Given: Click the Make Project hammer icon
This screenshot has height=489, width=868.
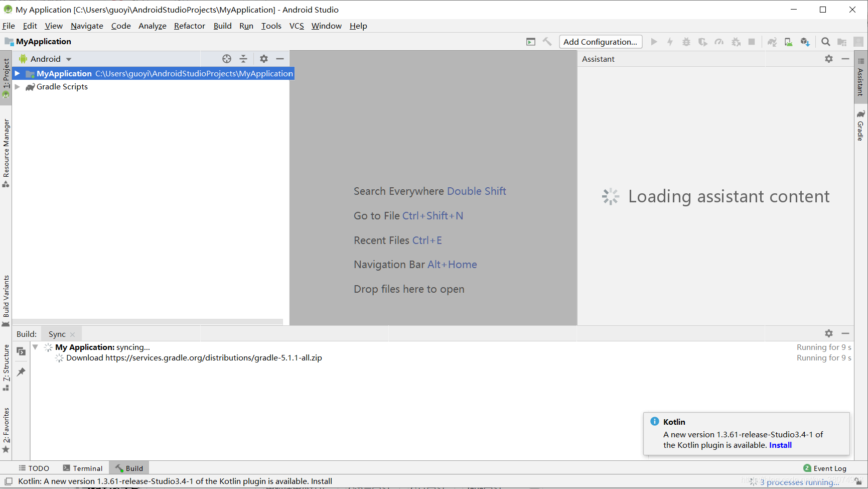Looking at the screenshot, I should pyautogui.click(x=547, y=42).
